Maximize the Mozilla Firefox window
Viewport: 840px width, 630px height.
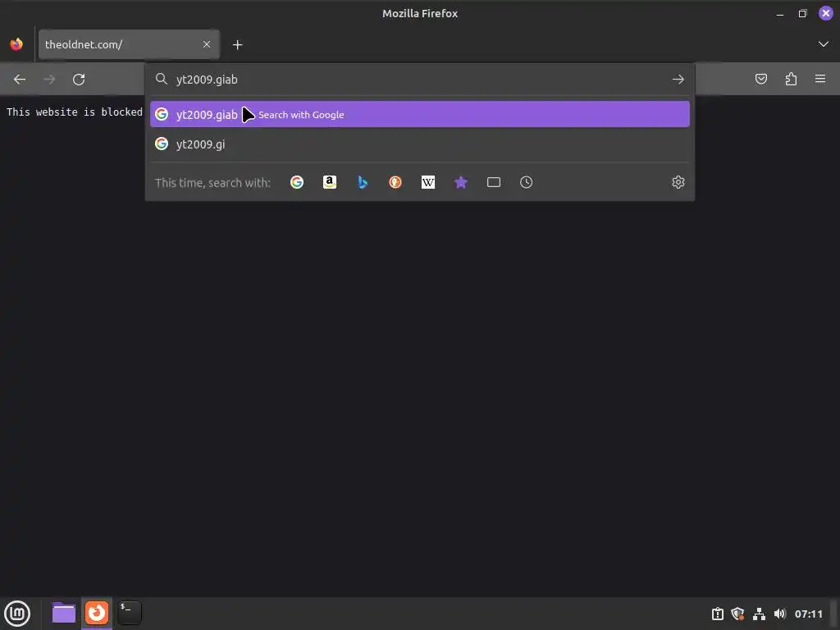click(802, 14)
